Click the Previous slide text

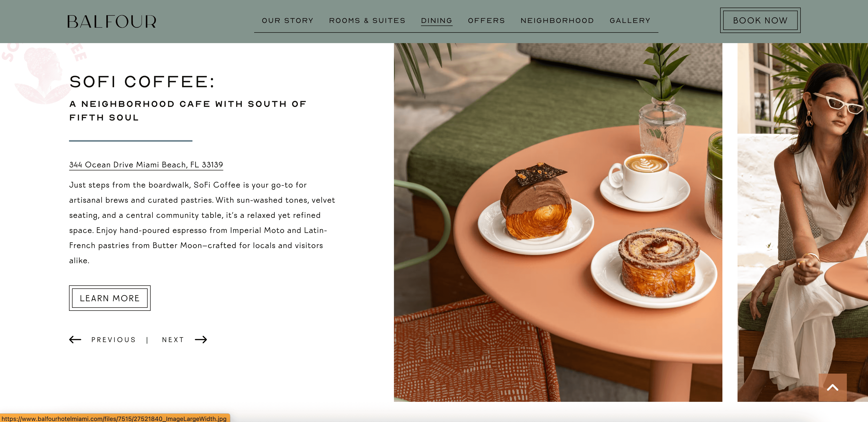114,340
